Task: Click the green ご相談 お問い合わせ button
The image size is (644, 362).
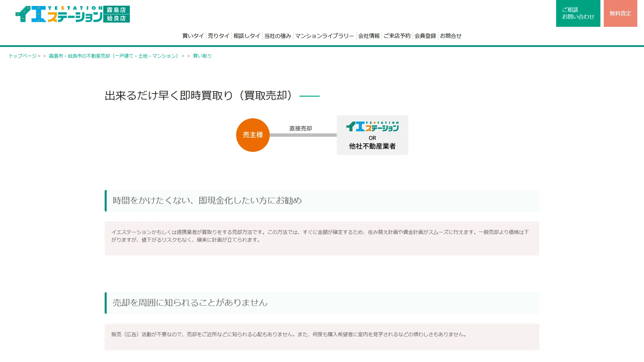Action: click(x=578, y=13)
